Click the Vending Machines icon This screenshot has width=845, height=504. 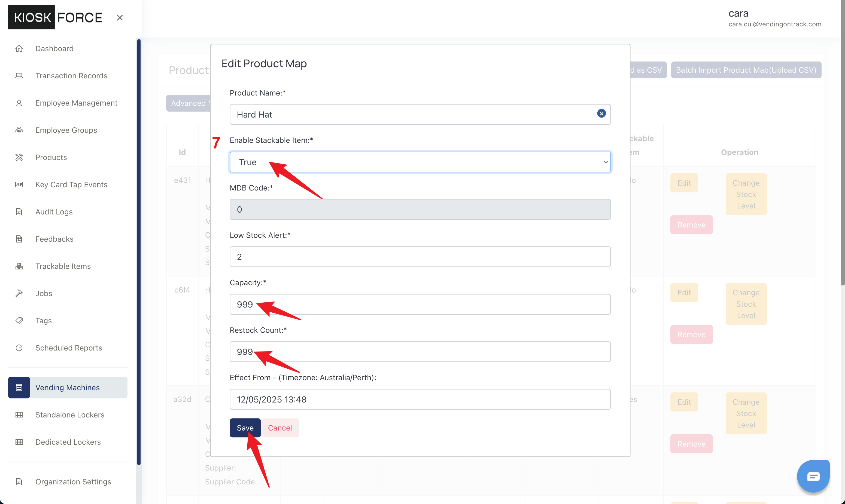click(x=19, y=388)
